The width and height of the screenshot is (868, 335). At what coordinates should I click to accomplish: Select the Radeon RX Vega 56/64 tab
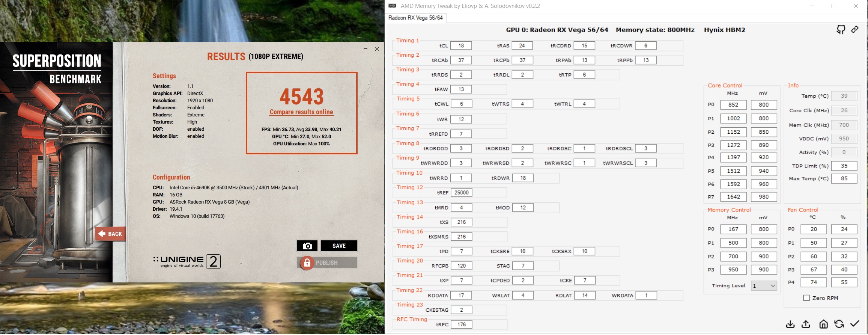click(415, 18)
